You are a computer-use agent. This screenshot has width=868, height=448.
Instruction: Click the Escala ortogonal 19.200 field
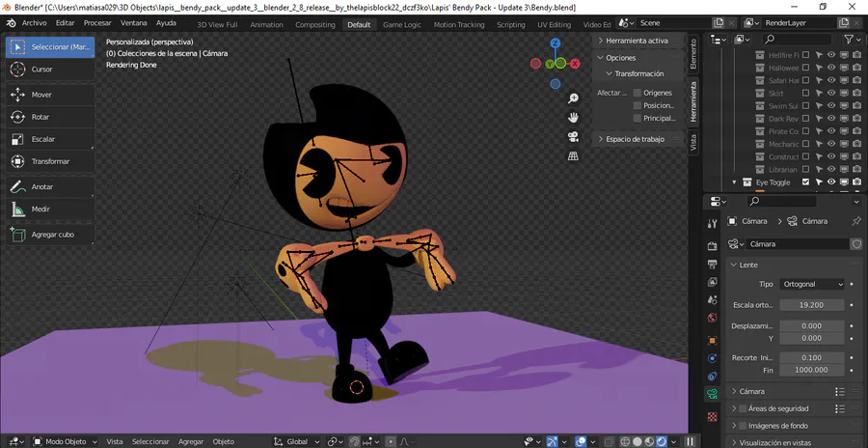[811, 305]
